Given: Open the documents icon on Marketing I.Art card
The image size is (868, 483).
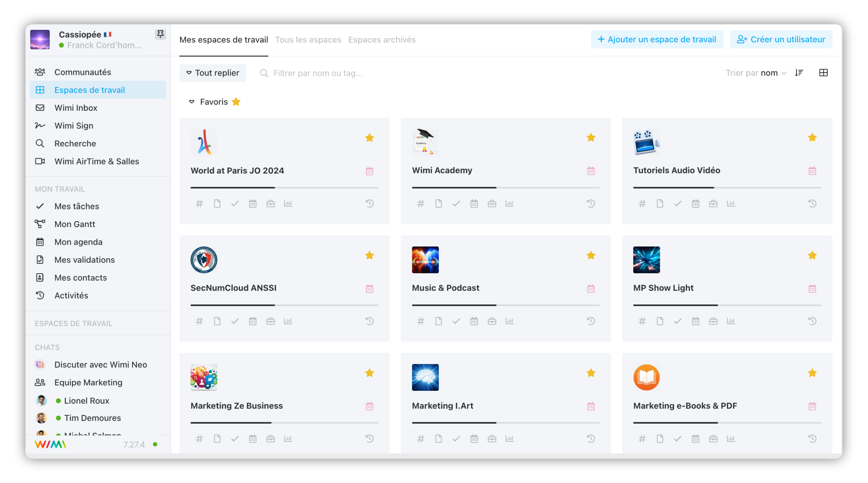Looking at the screenshot, I should [438, 439].
